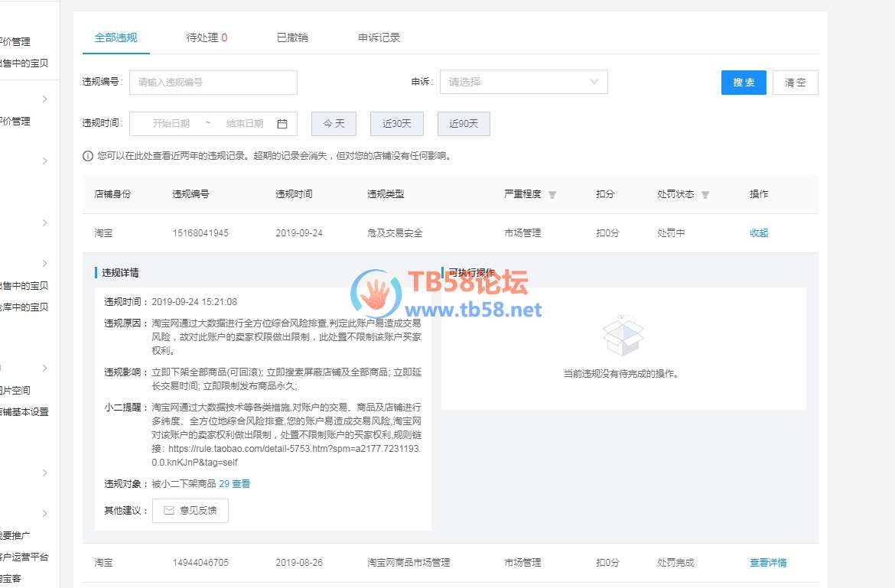Select the 今天 quick date button

[334, 124]
